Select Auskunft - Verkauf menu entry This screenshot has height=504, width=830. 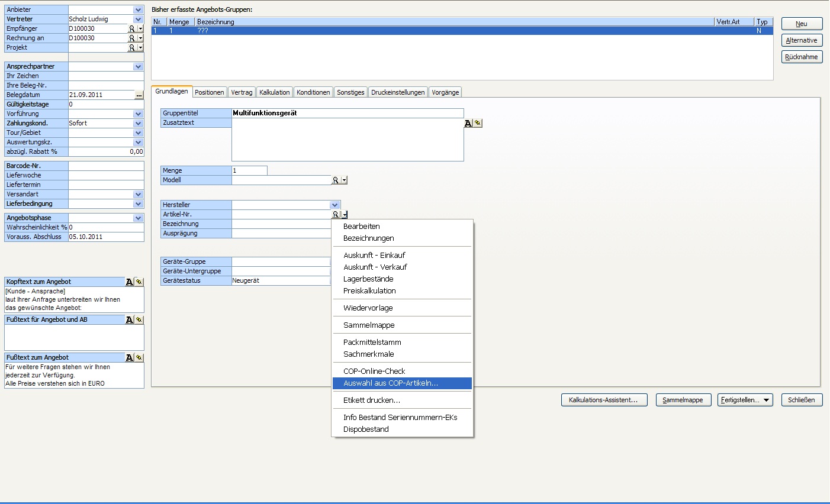(402, 267)
